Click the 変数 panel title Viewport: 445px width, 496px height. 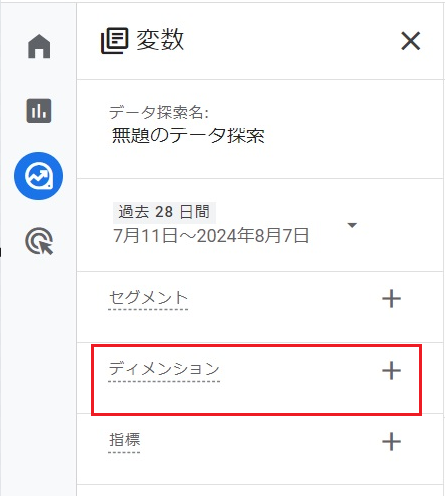[x=160, y=40]
